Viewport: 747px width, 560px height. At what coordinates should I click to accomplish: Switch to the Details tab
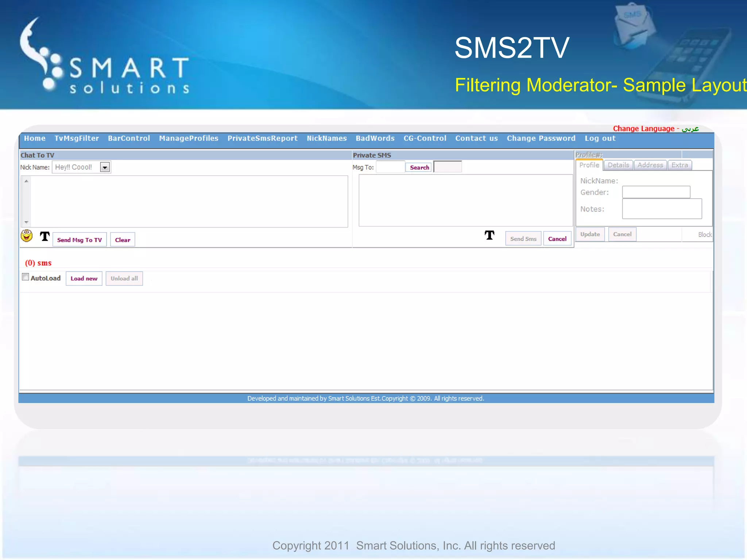pos(618,165)
